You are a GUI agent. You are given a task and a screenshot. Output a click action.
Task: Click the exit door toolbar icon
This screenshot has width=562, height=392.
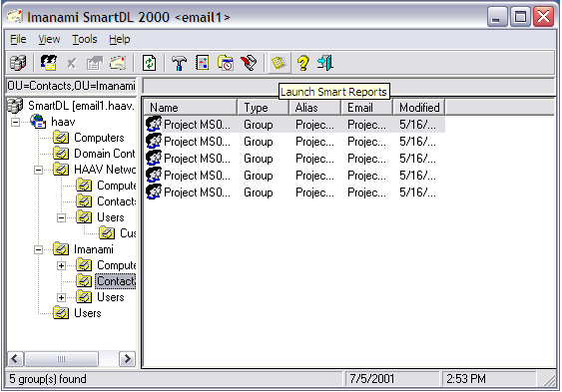[x=325, y=63]
